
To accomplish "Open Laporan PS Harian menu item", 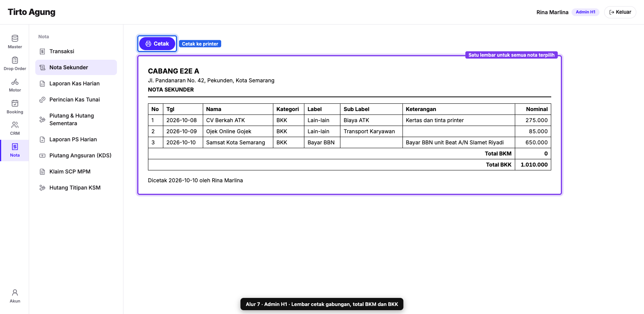I will (x=76, y=139).
